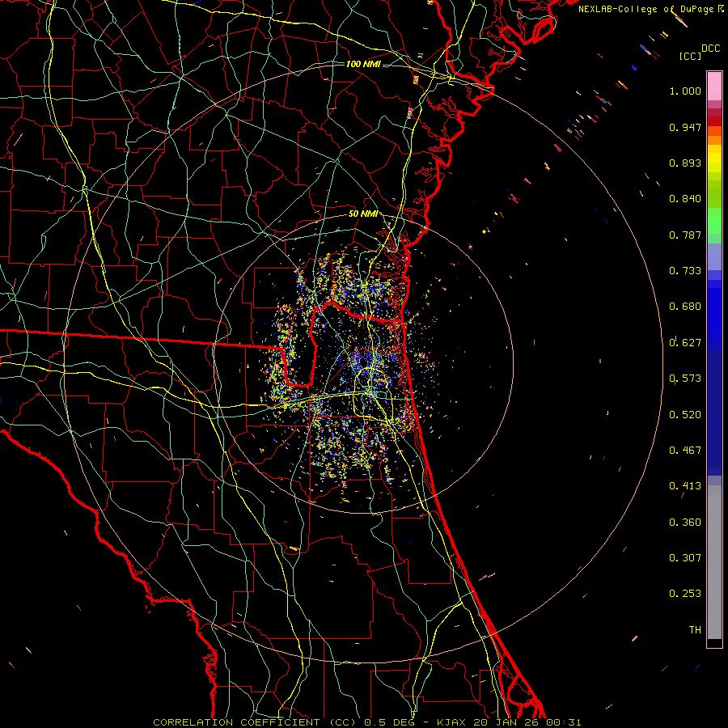Pick the gray color bar segment
The height and width of the screenshot is (728, 728).
pyautogui.click(x=714, y=562)
